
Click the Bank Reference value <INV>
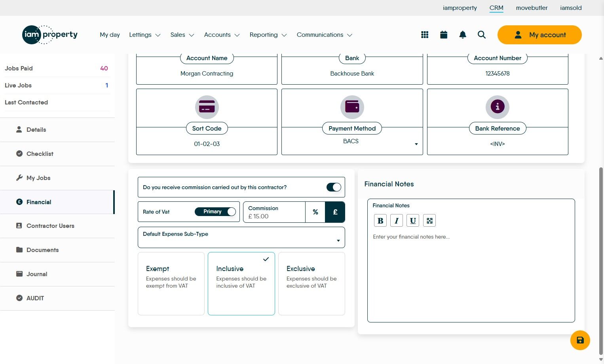tap(498, 144)
